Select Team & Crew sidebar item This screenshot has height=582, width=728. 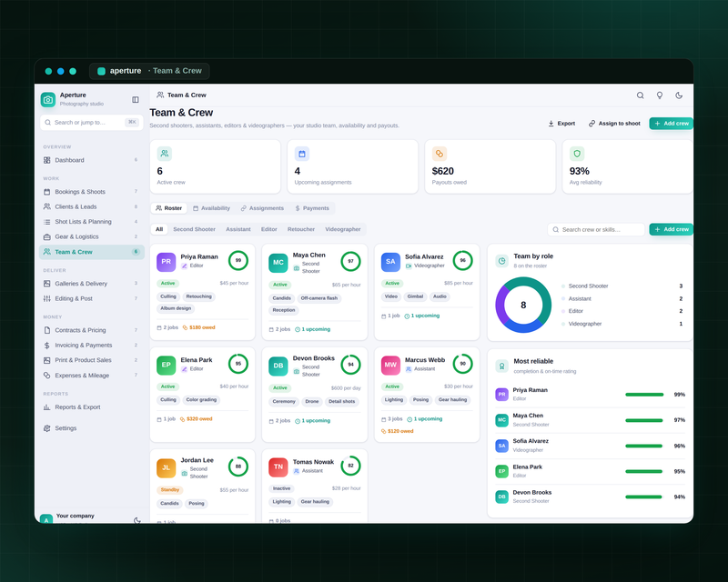[x=92, y=252]
